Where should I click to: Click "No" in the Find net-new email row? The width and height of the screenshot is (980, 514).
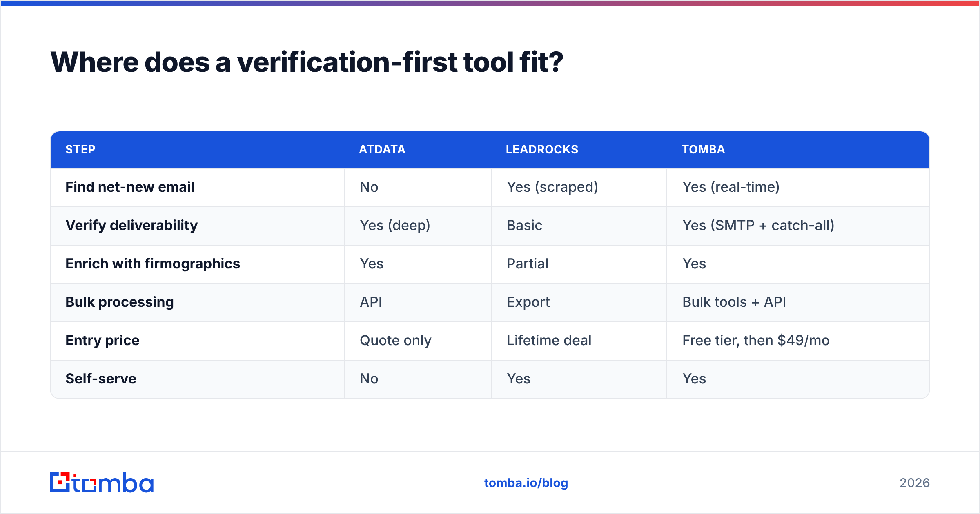pos(369,187)
